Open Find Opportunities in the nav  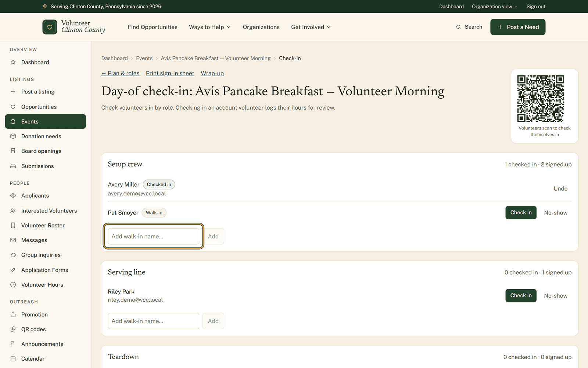tap(153, 27)
